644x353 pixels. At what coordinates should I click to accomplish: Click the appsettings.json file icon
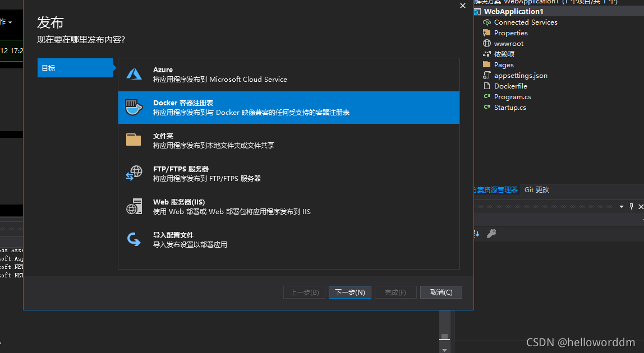point(487,76)
